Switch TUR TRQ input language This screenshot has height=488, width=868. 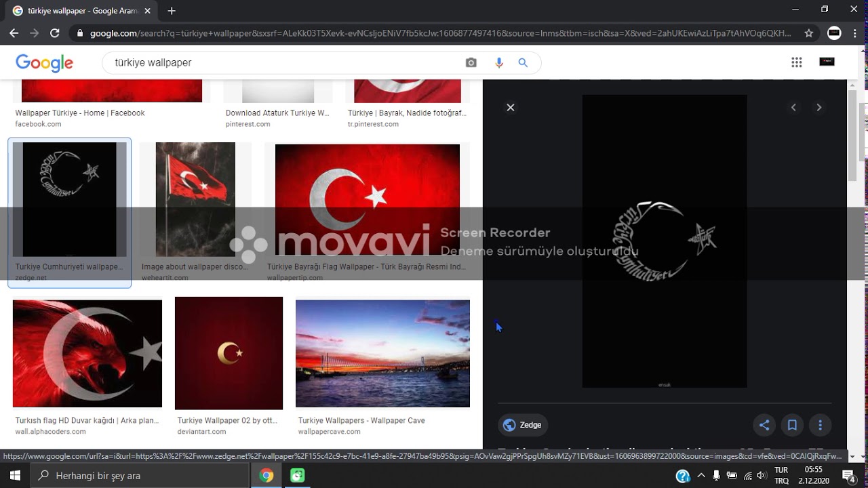point(781,476)
